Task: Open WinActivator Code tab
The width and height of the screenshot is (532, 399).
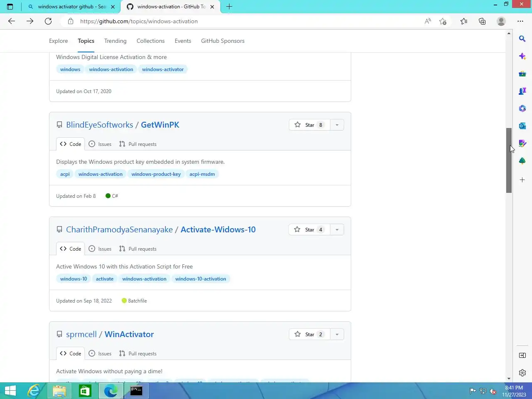Action: (x=71, y=354)
